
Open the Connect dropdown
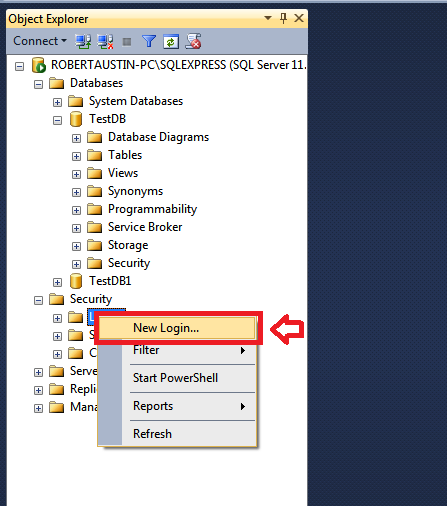(x=40, y=41)
